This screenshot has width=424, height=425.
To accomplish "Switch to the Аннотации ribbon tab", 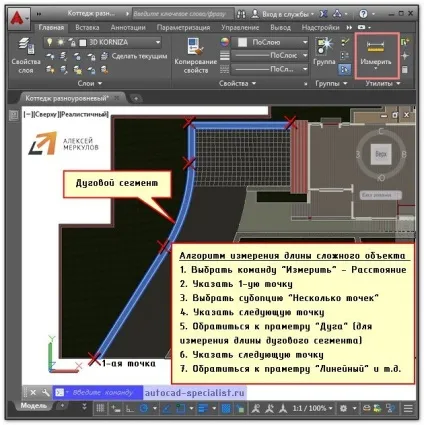I will click(128, 28).
